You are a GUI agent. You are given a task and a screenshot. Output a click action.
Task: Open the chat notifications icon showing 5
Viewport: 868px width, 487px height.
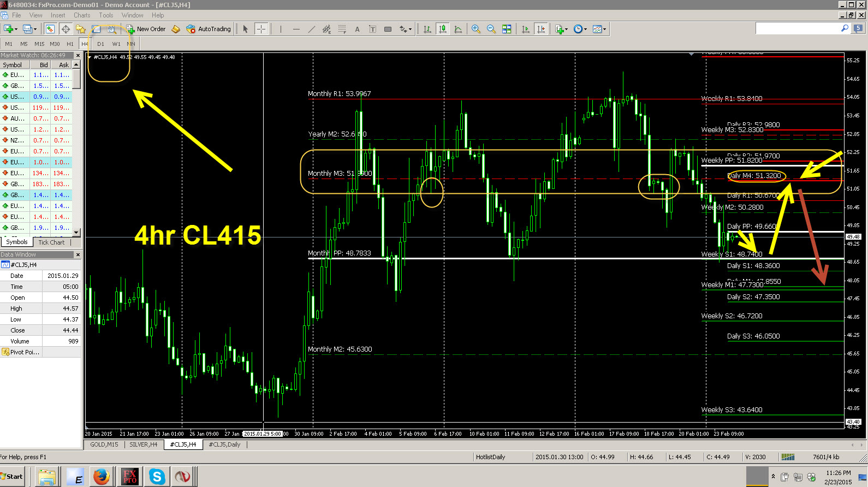(859, 28)
